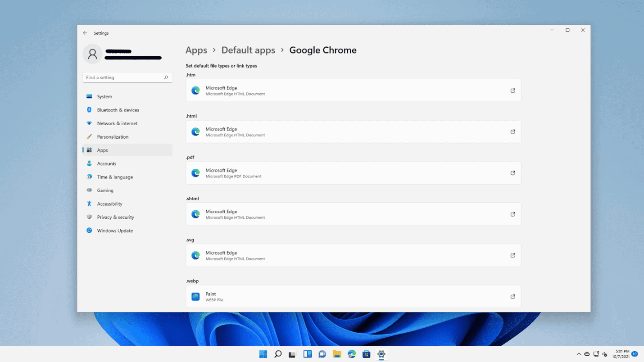Change default app for .shtml

coord(354,214)
